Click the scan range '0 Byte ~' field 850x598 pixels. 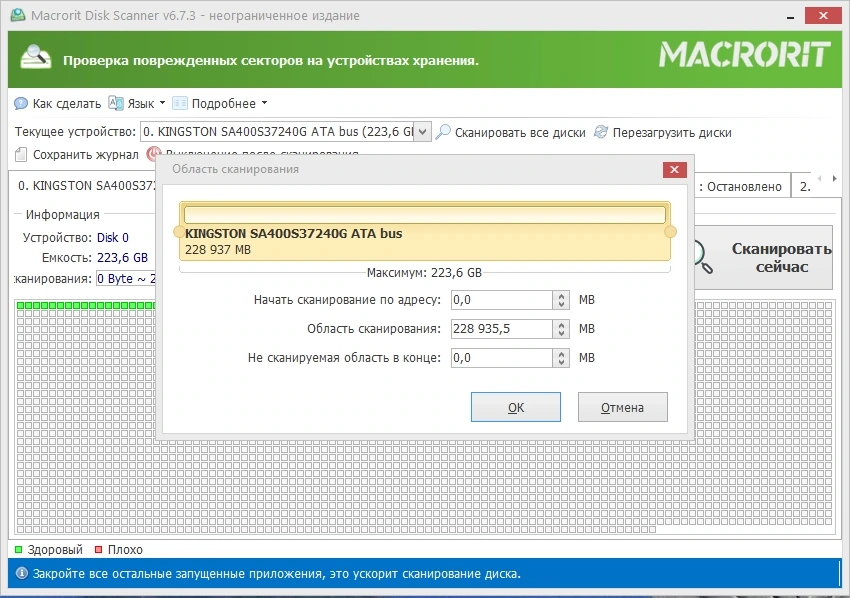coord(126,279)
